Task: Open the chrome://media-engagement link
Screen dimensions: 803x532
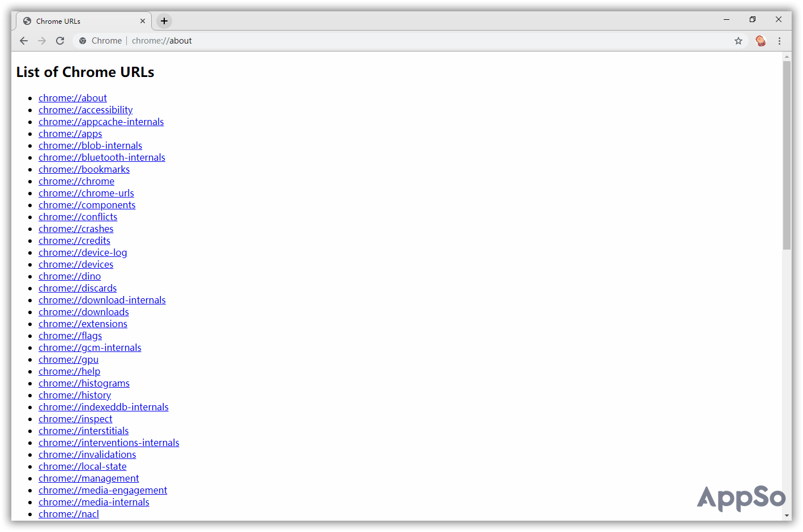Action: [x=102, y=490]
